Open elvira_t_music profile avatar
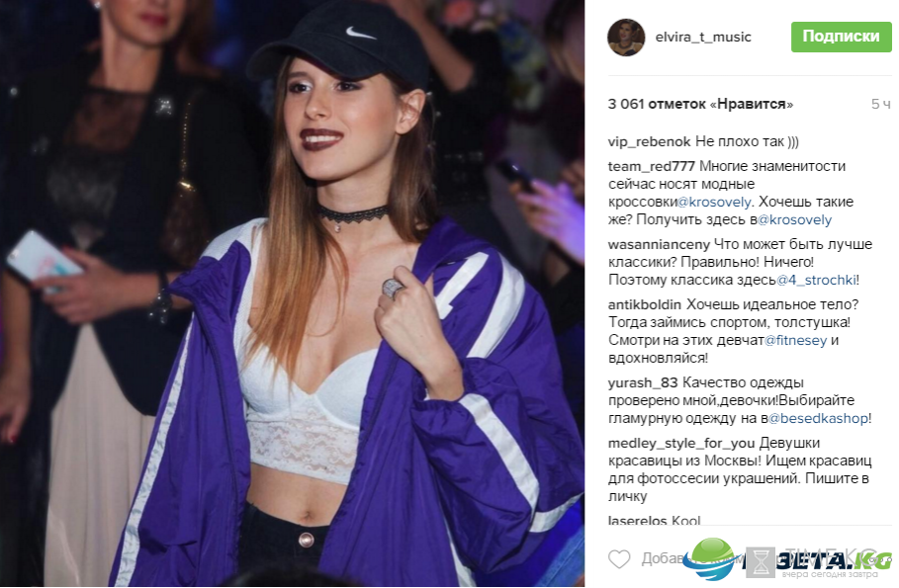The width and height of the screenshot is (899, 588). [x=626, y=38]
